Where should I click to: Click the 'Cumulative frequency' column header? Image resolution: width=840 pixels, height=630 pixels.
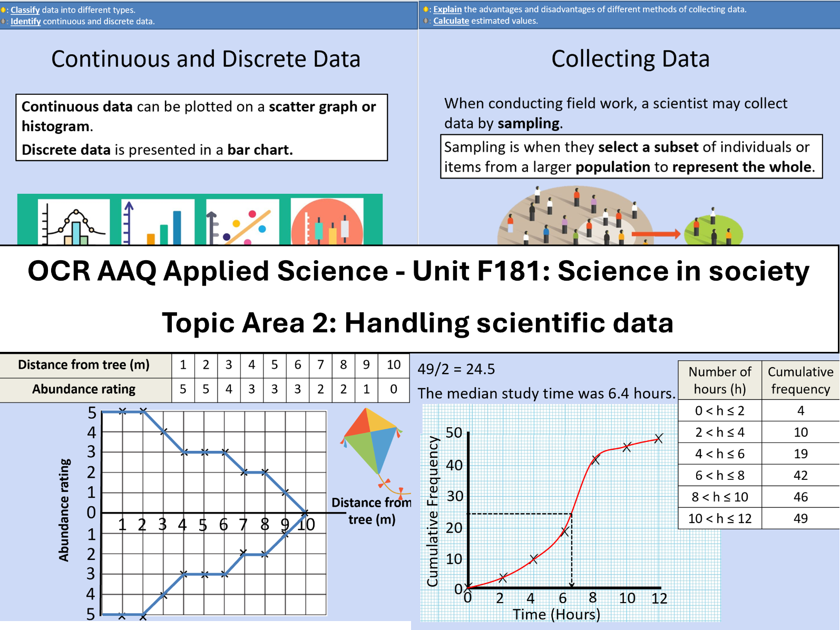800,380
